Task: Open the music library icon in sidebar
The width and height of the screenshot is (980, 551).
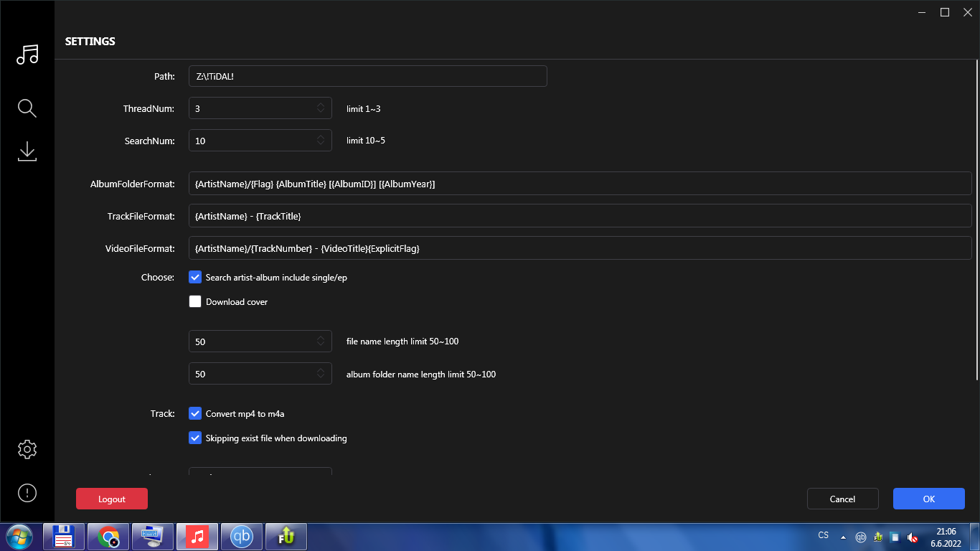Action: click(x=27, y=54)
